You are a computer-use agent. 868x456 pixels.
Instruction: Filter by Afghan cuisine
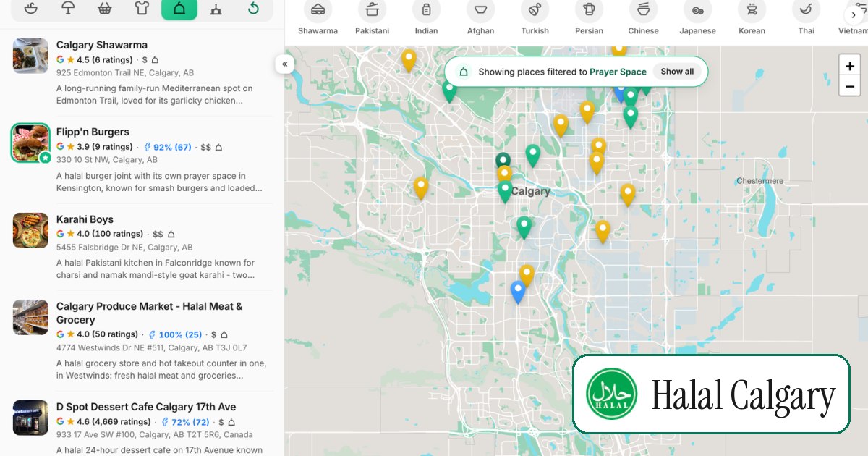point(480,17)
